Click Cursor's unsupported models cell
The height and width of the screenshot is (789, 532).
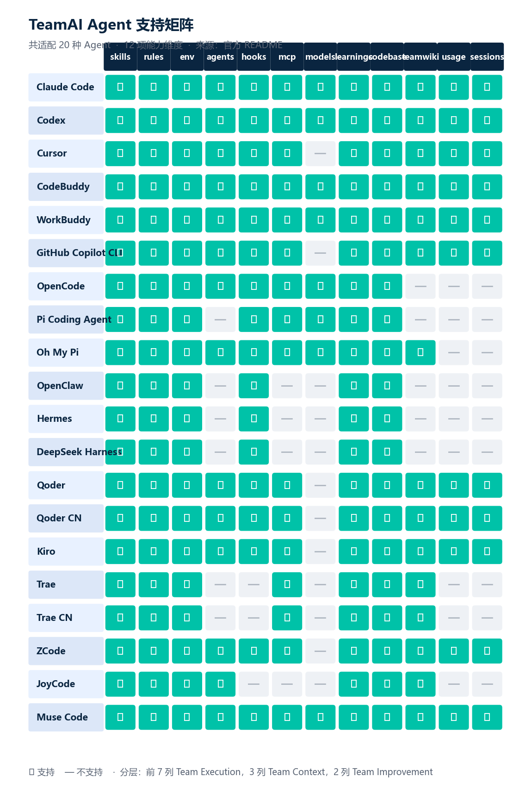(321, 153)
